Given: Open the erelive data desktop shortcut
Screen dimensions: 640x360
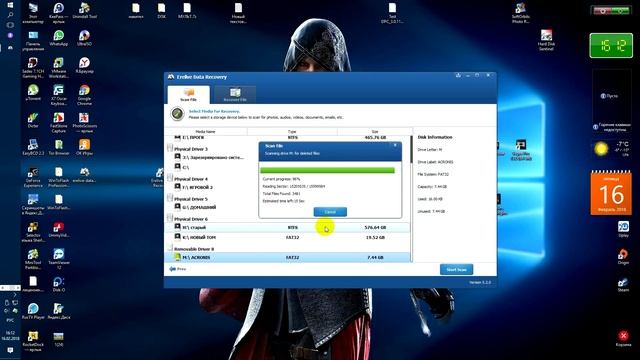Looking at the screenshot, I should coord(84,175).
